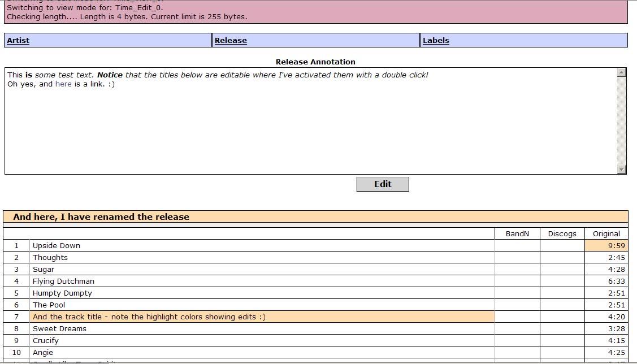
Task: Click the 2:51 duration for The Pool
Action: (616, 305)
